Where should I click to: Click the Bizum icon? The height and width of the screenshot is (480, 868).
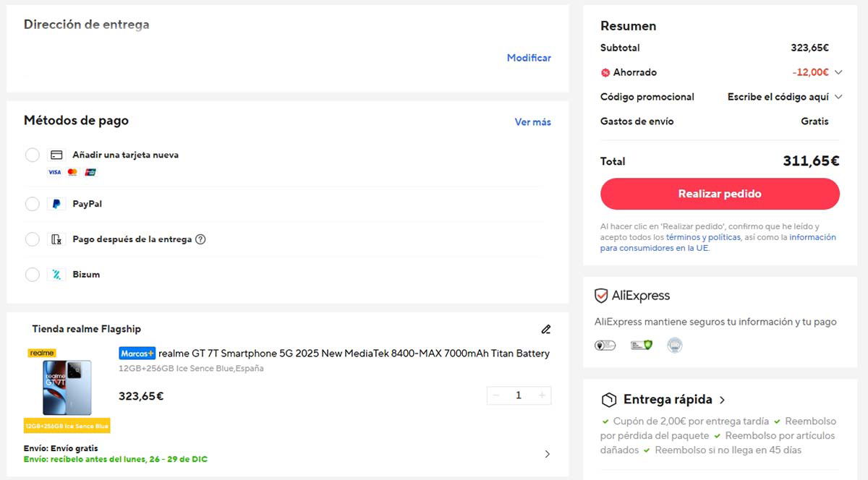[57, 275]
